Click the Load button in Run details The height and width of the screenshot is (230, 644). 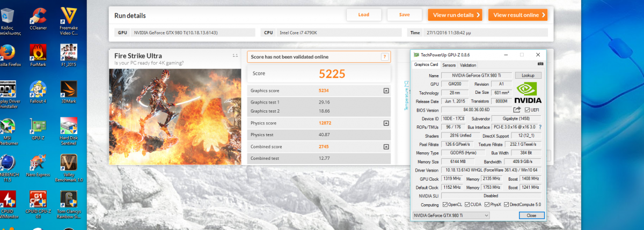pyautogui.click(x=365, y=15)
